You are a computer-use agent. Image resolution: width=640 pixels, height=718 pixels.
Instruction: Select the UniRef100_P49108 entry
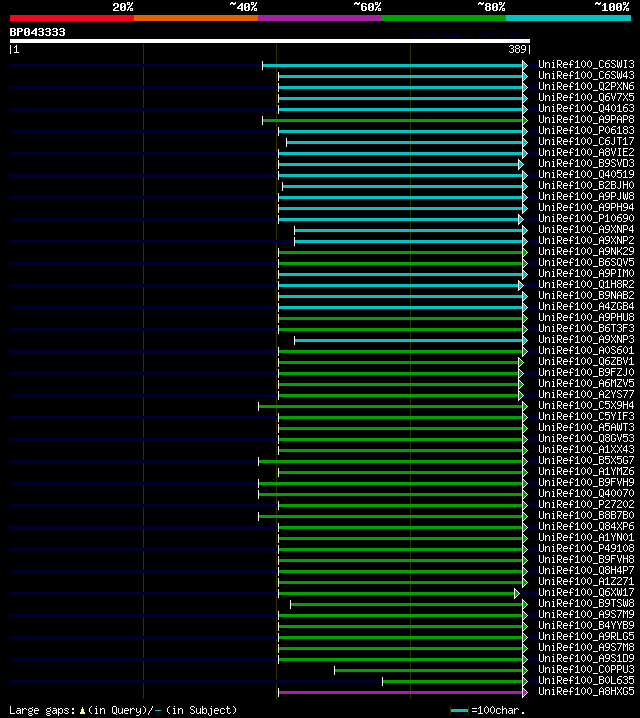586,548
